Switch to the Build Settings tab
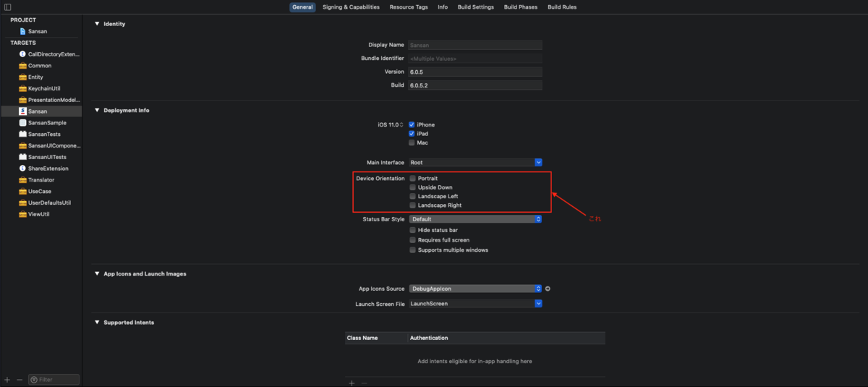Viewport: 868px width, 387px height. coord(476,7)
